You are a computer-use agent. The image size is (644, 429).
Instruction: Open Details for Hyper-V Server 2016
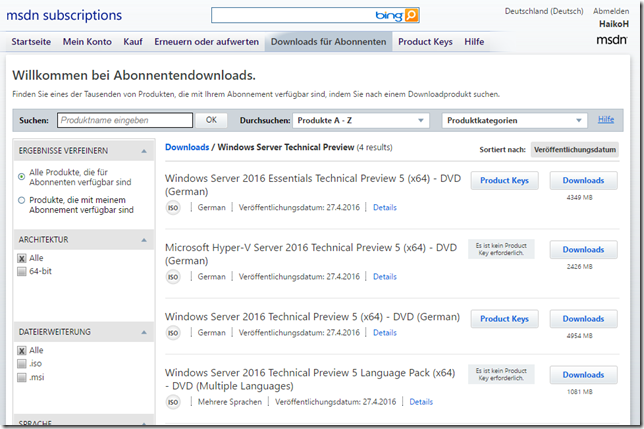385,277
